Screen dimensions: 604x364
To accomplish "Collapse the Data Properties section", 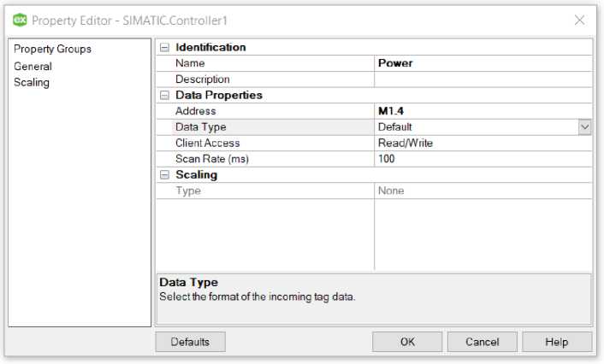I will (165, 96).
